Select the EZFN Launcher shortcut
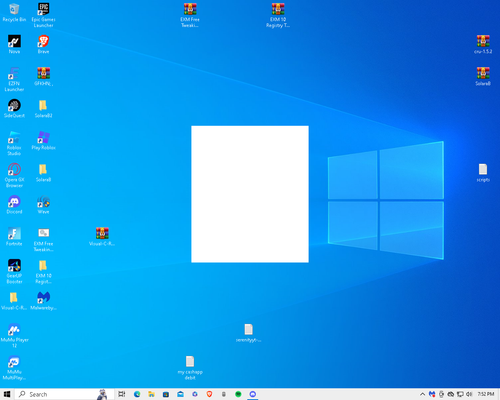Screen dimensions: 500x400 [x=14, y=79]
